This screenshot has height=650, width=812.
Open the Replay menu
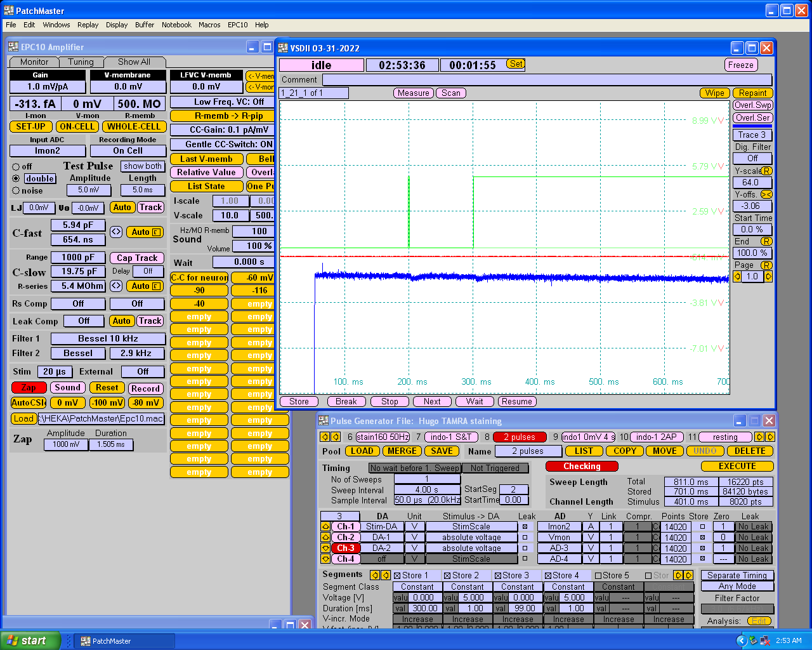pyautogui.click(x=88, y=25)
